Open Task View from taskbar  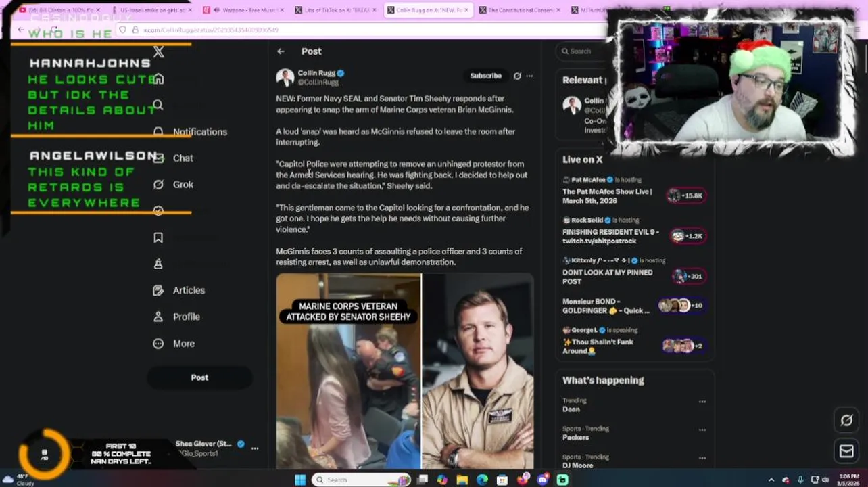click(423, 480)
